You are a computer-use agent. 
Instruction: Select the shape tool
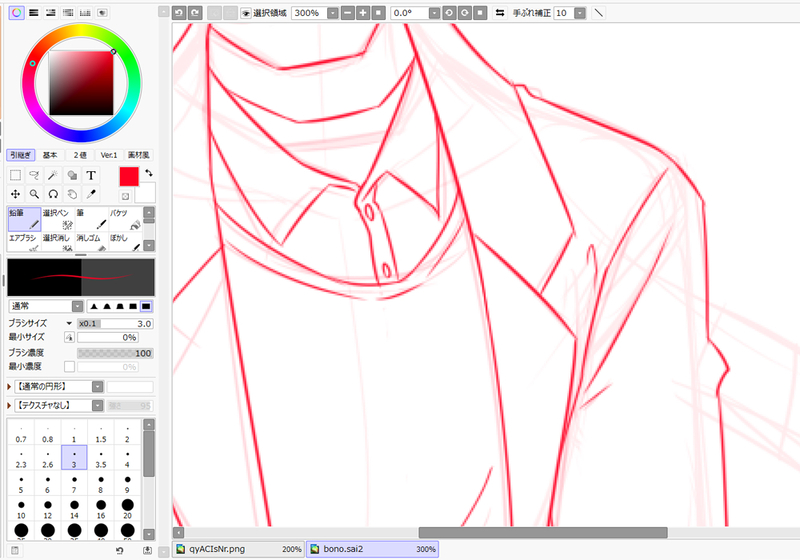click(x=72, y=175)
